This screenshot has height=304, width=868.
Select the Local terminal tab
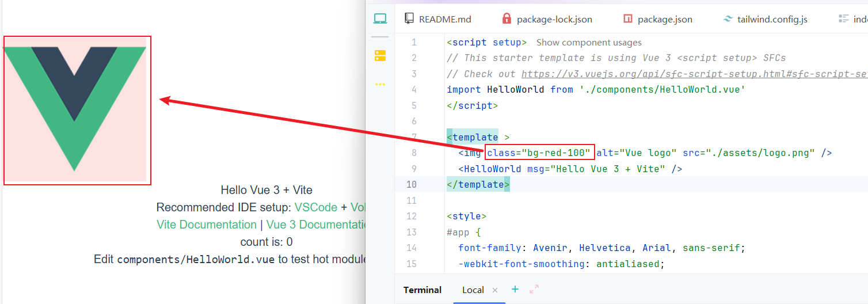(x=473, y=290)
